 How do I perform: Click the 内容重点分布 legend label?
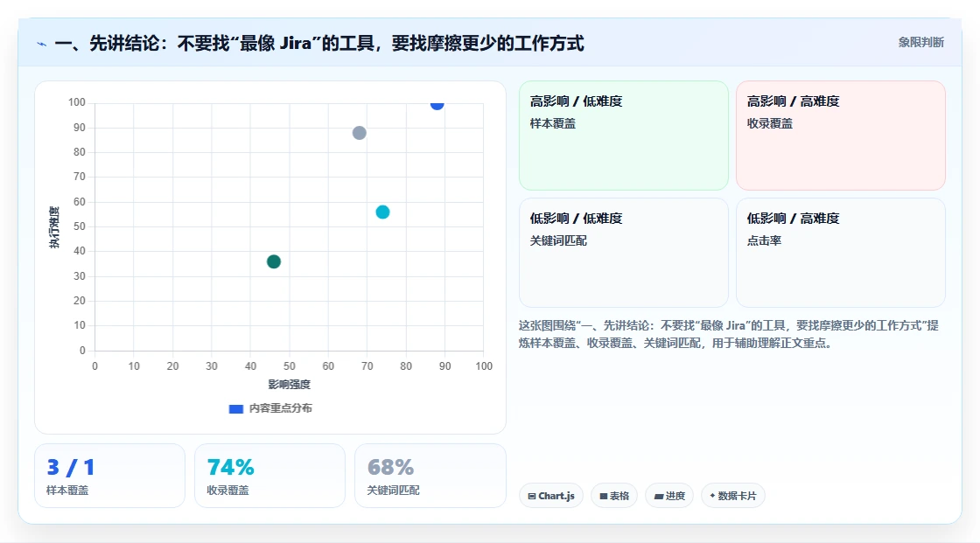(x=281, y=408)
